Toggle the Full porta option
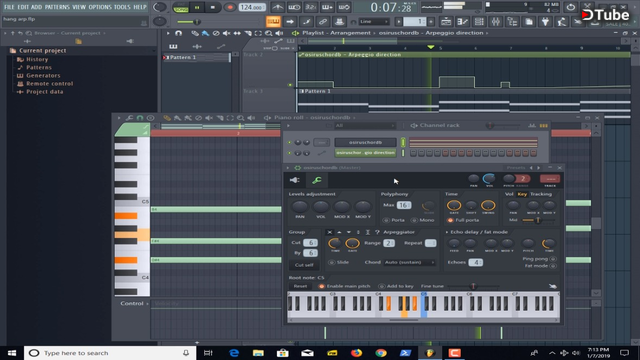Viewport: 640px width, 360px height. click(463, 220)
